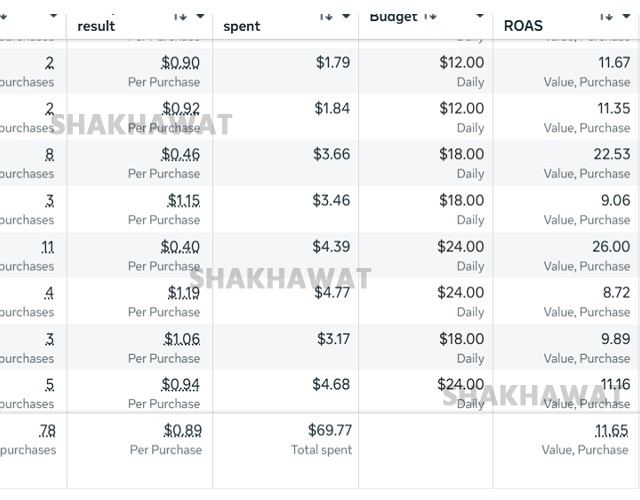Click the $1.19 cost per purchase value

pyautogui.click(x=183, y=292)
